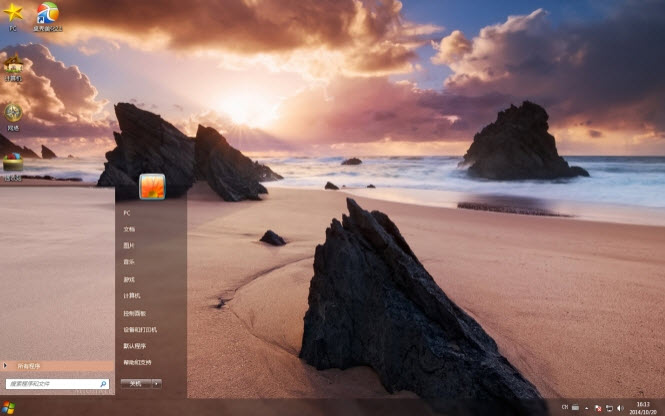Viewport: 665px width, 416px height.
Task: Click the Windows Start orb
Action: click(8, 408)
